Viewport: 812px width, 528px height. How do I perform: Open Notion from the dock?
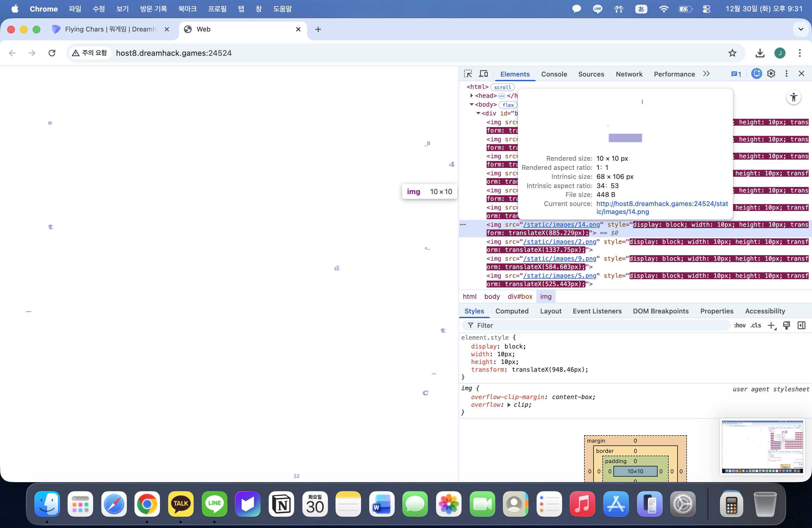coord(281,504)
